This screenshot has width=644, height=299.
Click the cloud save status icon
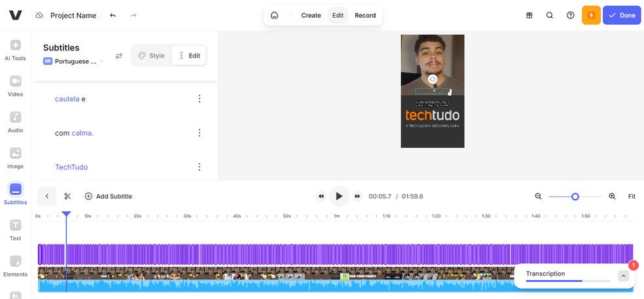[x=39, y=16]
